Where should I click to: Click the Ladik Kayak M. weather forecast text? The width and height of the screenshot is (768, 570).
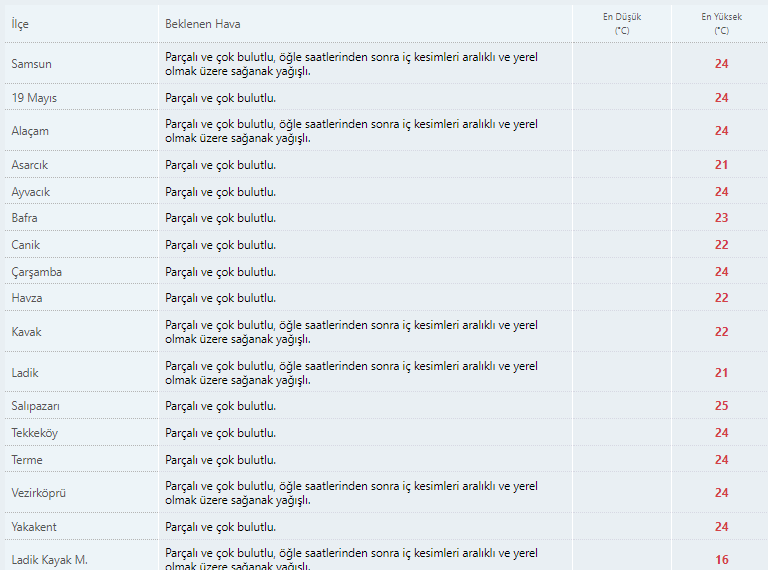(351, 559)
